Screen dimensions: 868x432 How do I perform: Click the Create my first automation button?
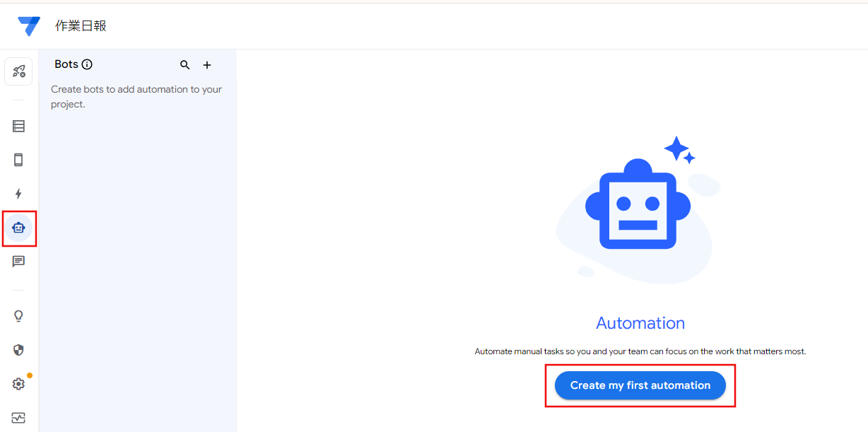pos(640,385)
